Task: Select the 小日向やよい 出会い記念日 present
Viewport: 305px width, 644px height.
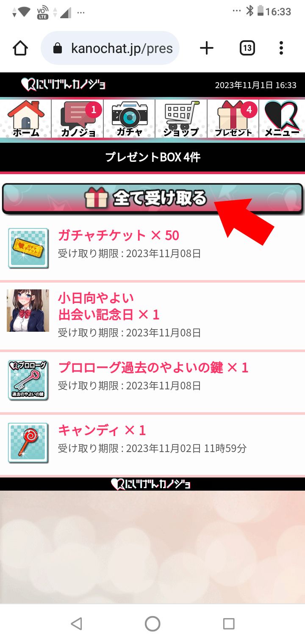Action: point(152,316)
